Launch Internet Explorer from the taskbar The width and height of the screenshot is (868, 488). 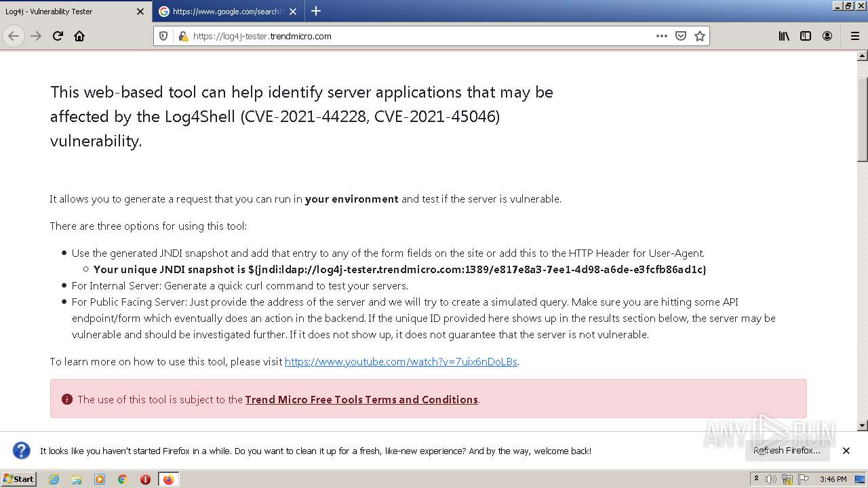point(54,479)
